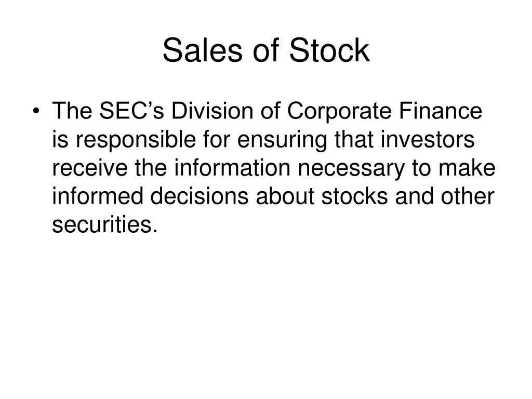Place cursor on the word "Finance"
Screen dimensions: 532x399
coord(441,111)
